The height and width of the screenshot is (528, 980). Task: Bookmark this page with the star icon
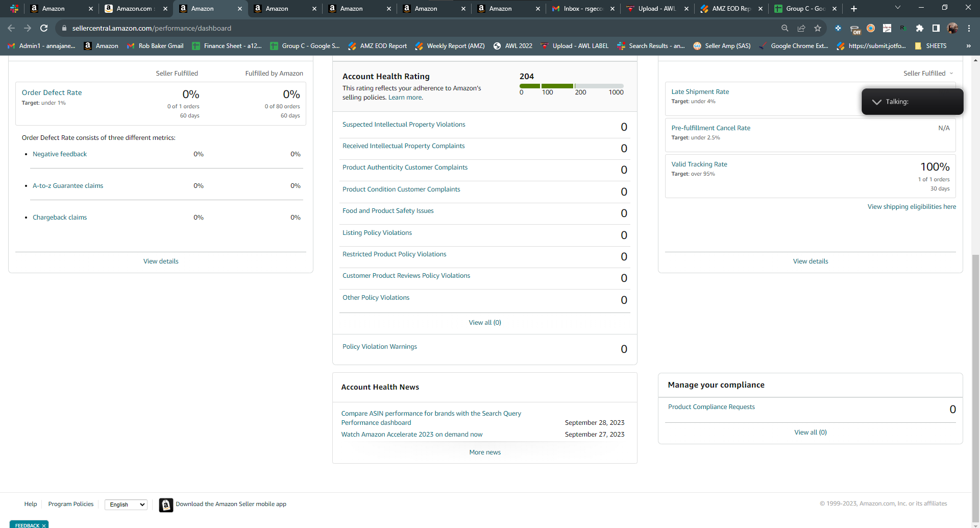click(818, 28)
